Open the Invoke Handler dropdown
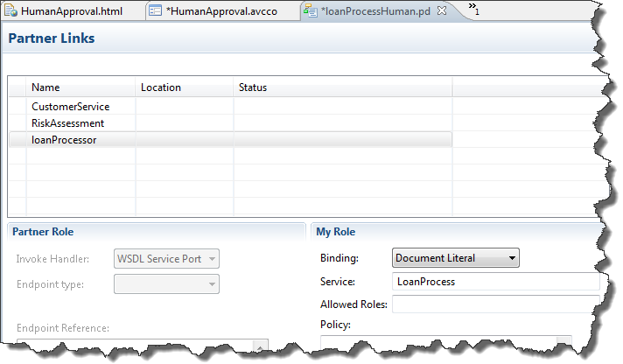This screenshot has width=623, height=364. 166,258
